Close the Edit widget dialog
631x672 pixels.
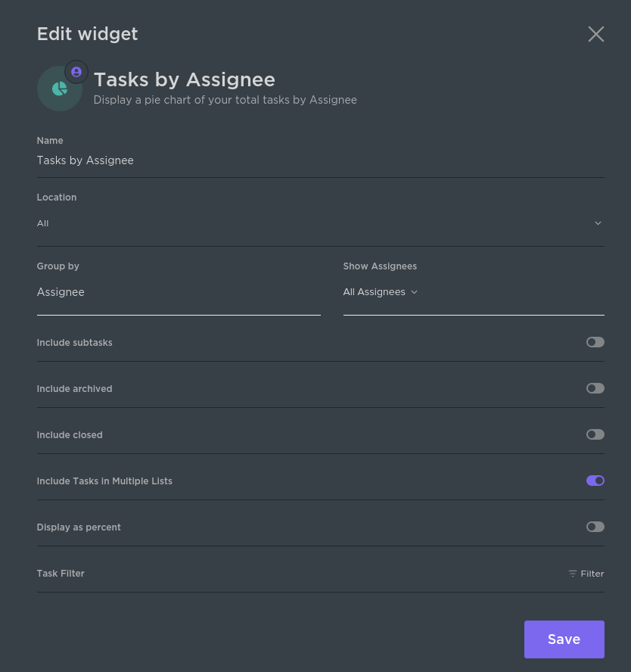point(596,34)
